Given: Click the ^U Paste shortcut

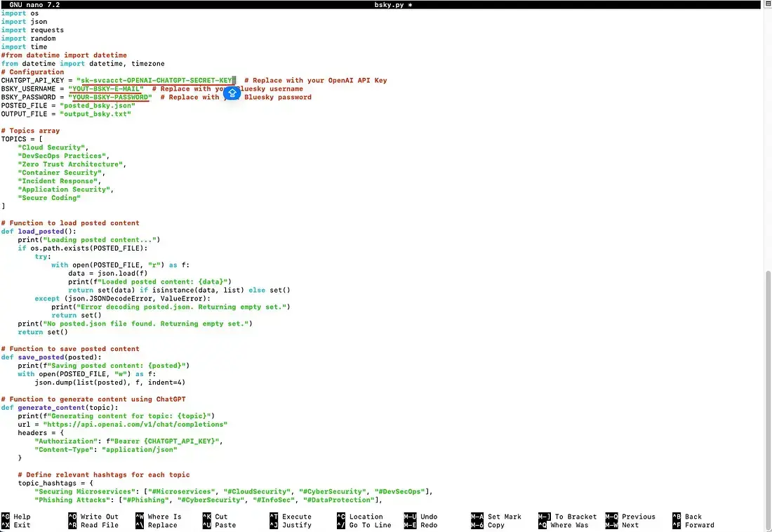Looking at the screenshot, I should 220,525.
